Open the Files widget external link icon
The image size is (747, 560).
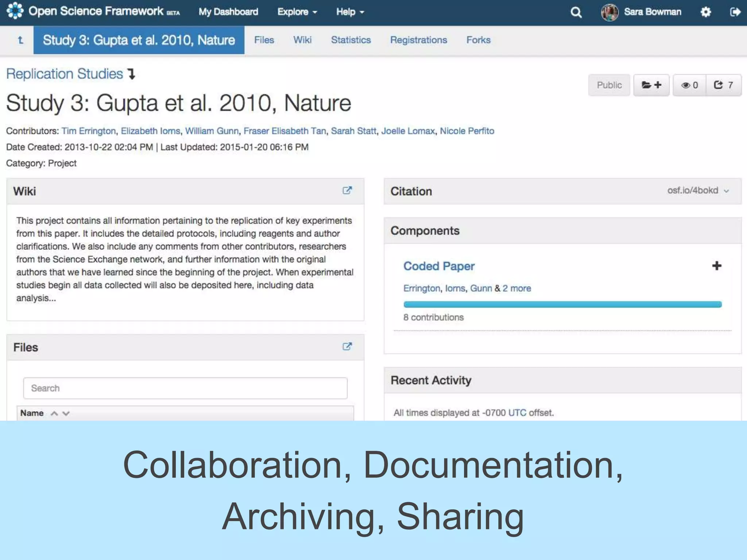point(347,346)
